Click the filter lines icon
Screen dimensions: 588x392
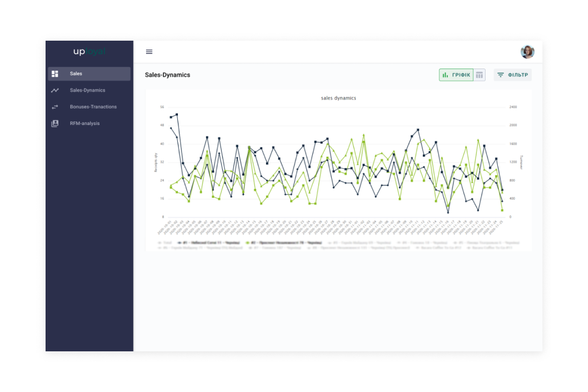point(500,75)
